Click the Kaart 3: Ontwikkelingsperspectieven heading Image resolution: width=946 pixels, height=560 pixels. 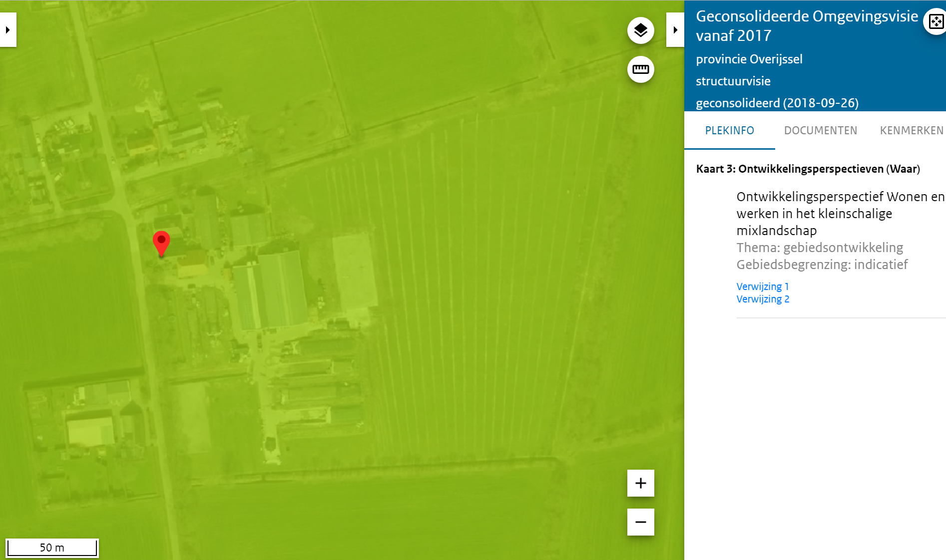click(808, 169)
